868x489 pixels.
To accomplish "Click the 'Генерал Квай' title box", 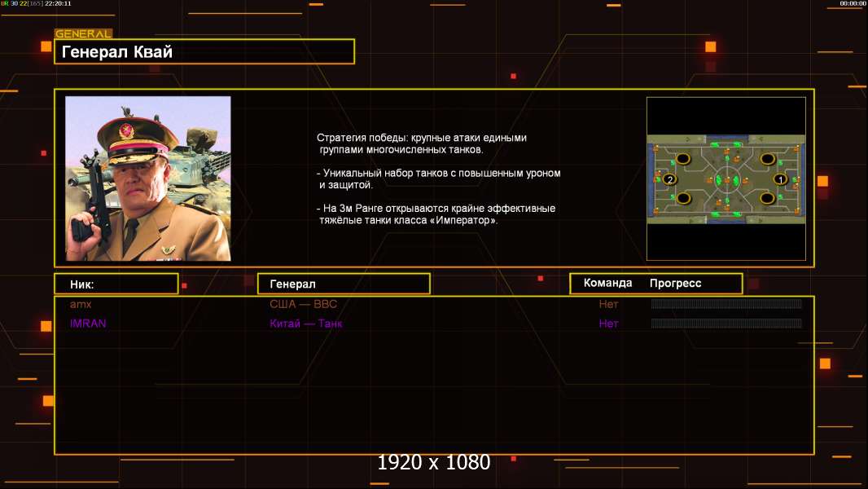I will (204, 51).
